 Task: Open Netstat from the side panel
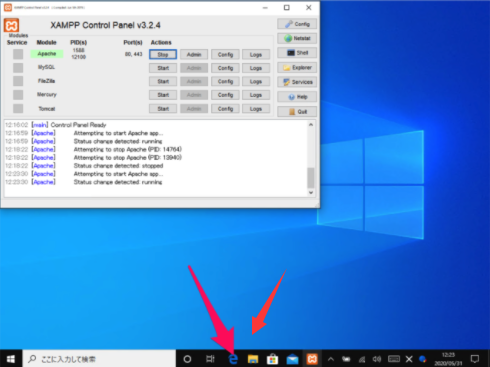point(297,38)
